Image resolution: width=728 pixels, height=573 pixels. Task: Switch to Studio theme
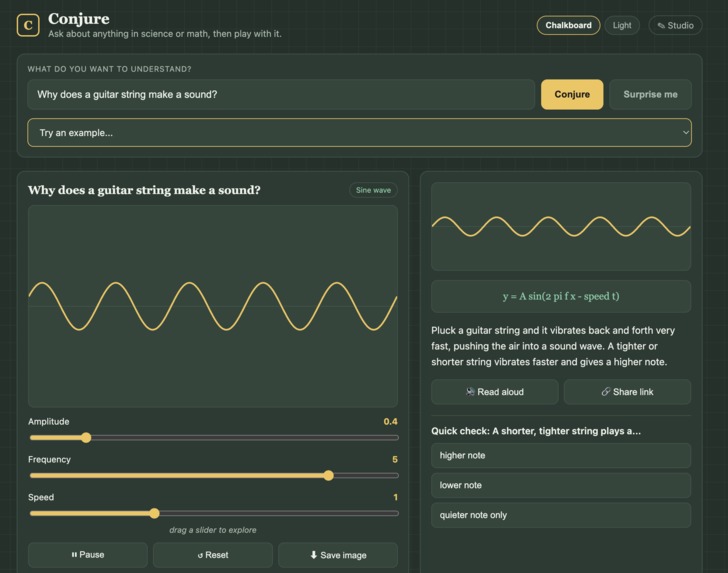[x=675, y=26]
